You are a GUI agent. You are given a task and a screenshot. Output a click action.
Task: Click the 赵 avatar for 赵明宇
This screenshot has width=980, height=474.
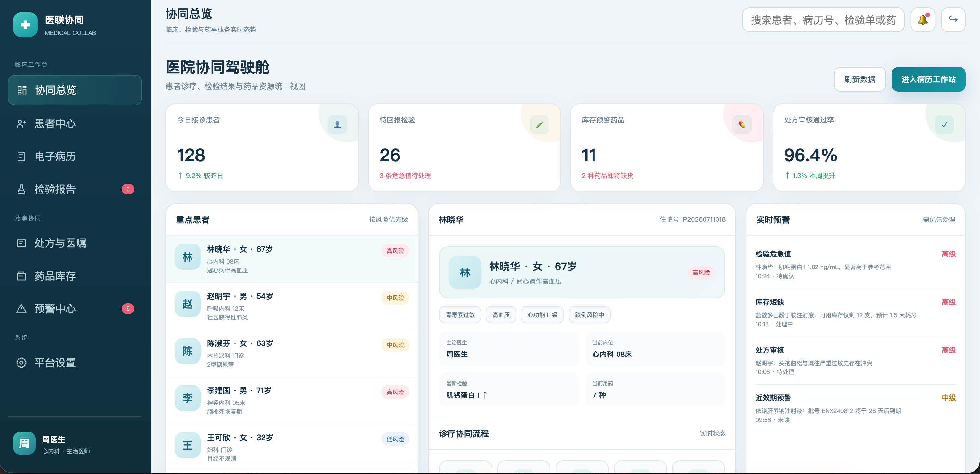coord(188,304)
